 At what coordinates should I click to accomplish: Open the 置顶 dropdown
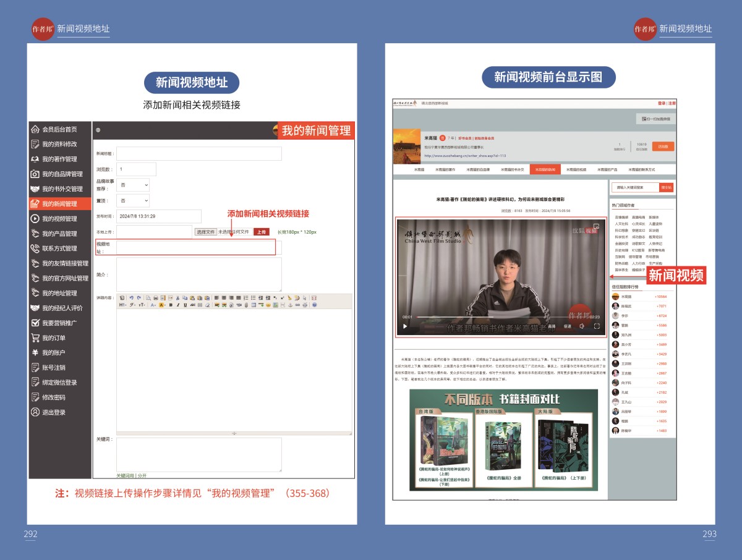tap(134, 201)
